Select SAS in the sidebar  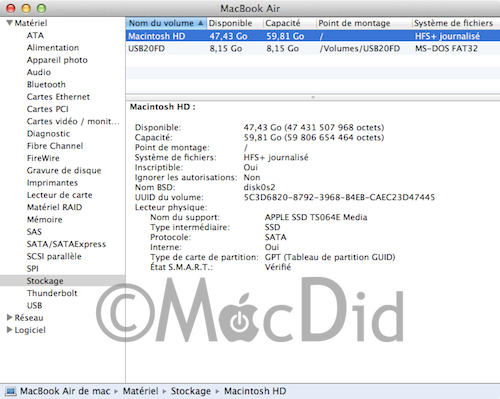click(x=34, y=232)
